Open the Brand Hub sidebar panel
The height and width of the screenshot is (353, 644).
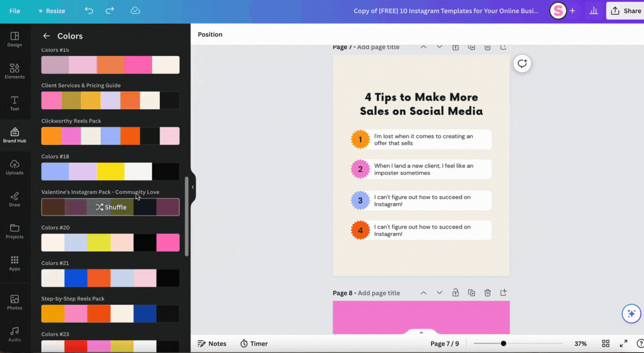15,135
